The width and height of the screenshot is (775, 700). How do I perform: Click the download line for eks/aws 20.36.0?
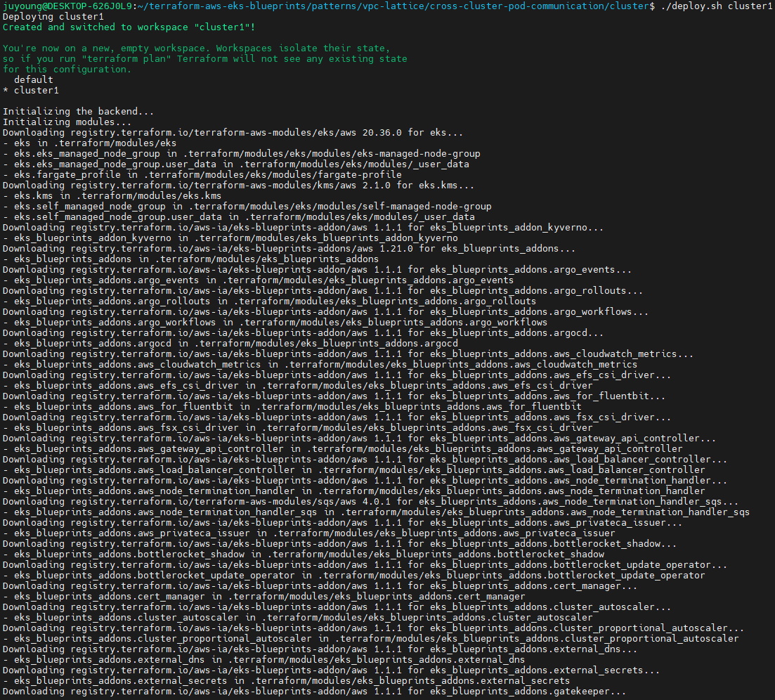coord(233,133)
